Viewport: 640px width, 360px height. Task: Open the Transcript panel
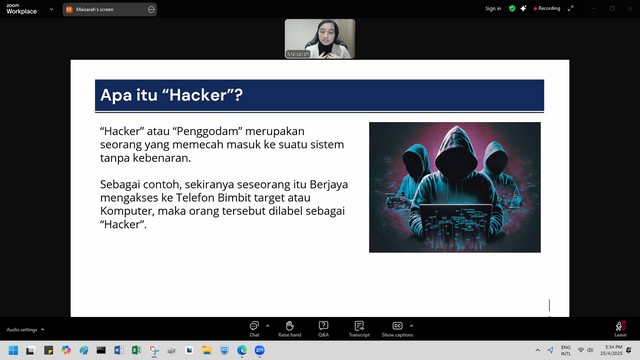(359, 329)
